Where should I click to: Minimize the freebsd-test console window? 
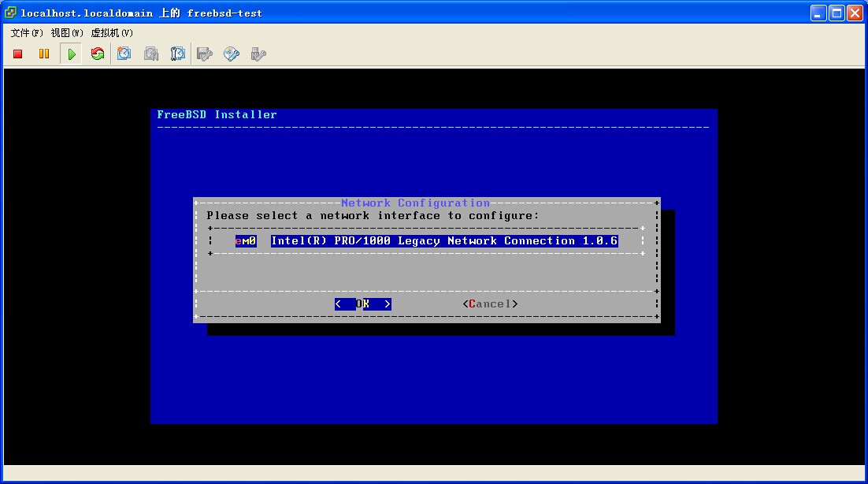point(818,13)
